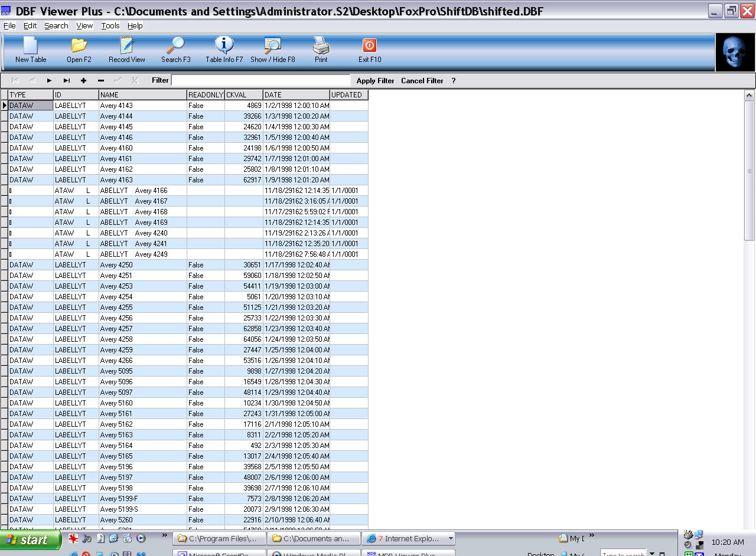This screenshot has width=756, height=556.
Task: Print the table using Print icon
Action: 321,46
